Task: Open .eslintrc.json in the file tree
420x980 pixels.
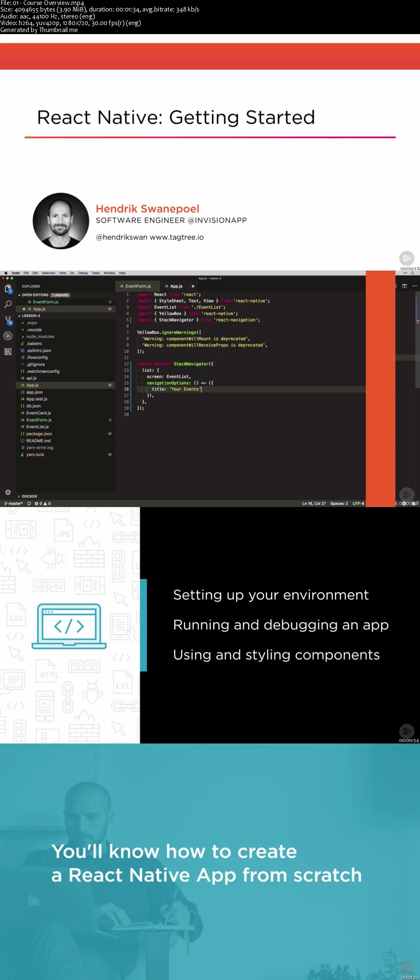Action: pos(66,351)
